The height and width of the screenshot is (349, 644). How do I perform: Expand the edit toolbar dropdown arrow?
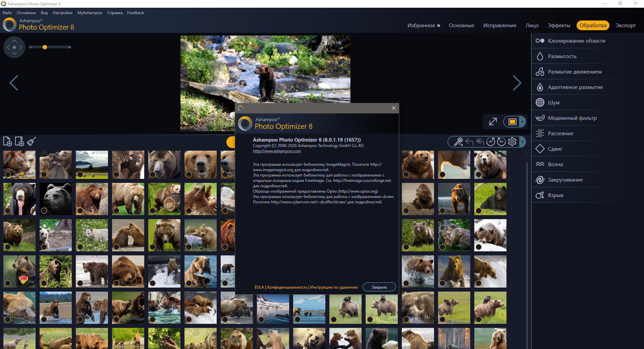point(522,142)
